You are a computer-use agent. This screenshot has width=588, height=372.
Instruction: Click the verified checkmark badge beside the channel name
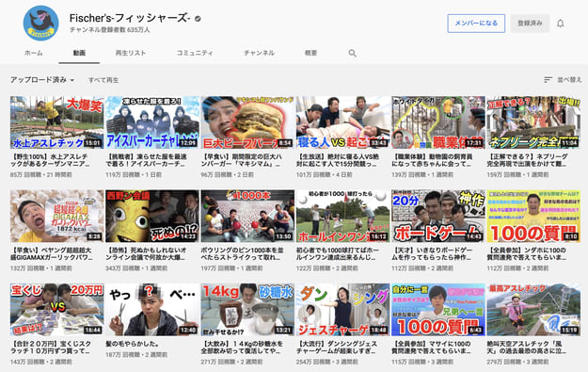coord(198,19)
